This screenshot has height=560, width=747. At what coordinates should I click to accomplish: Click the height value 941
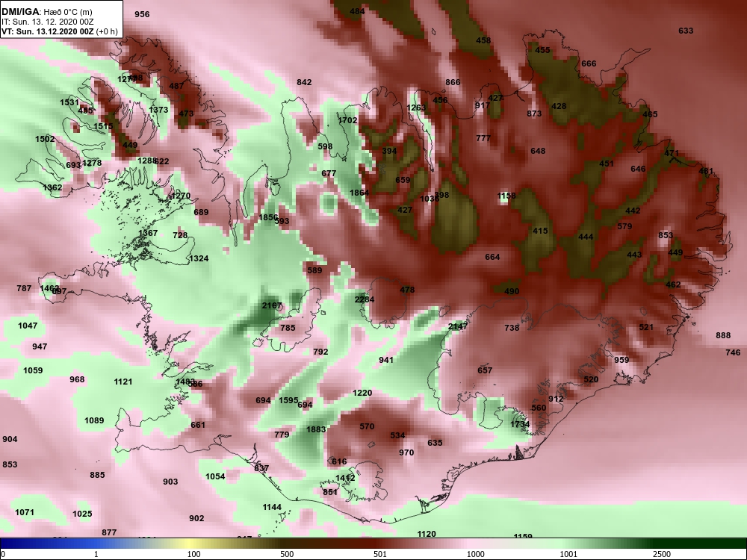pyautogui.click(x=386, y=360)
